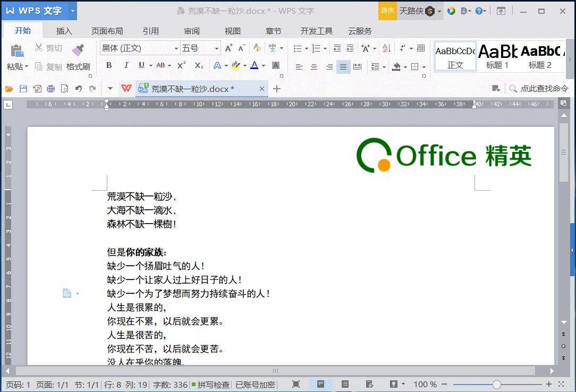
Task: Decrease font size with A- icon
Action: click(x=242, y=48)
